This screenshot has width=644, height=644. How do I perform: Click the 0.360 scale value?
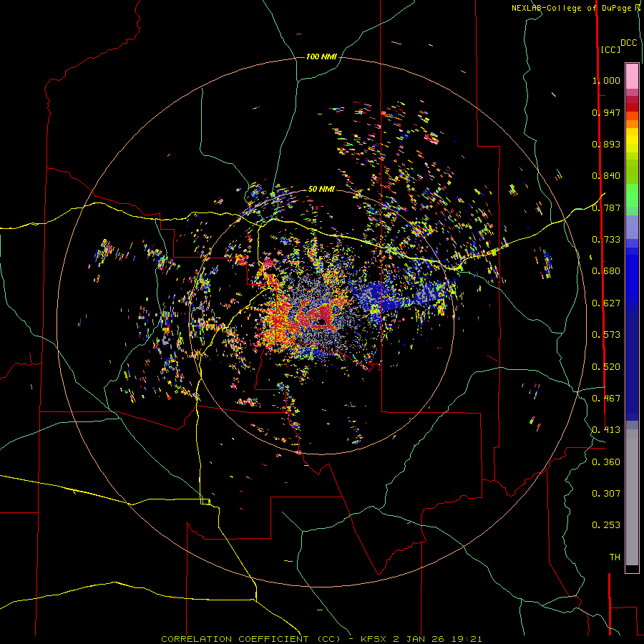coord(606,462)
